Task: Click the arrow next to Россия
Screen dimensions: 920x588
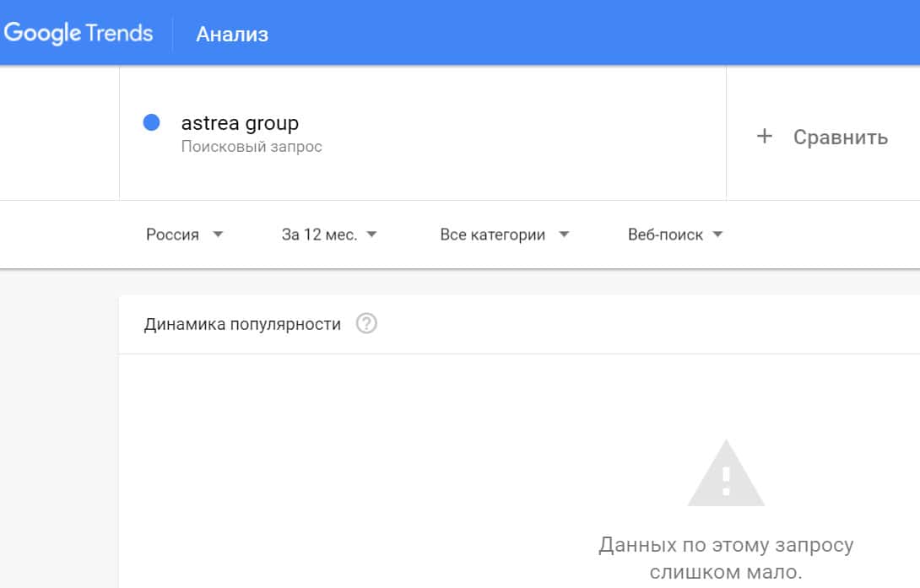Action: 218,235
